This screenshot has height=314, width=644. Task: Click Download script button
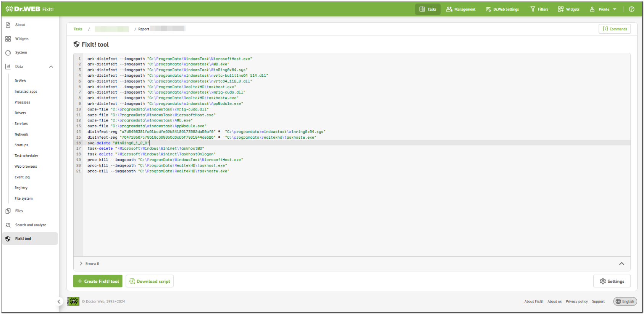click(150, 282)
